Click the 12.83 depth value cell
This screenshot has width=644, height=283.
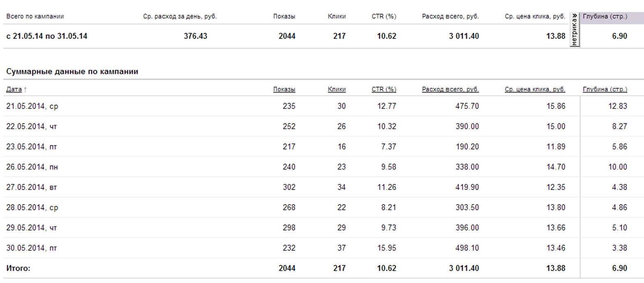click(618, 106)
